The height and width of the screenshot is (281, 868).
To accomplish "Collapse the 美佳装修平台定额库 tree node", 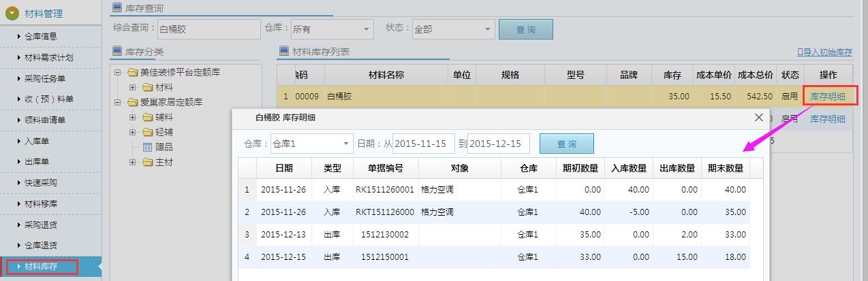I will [118, 72].
